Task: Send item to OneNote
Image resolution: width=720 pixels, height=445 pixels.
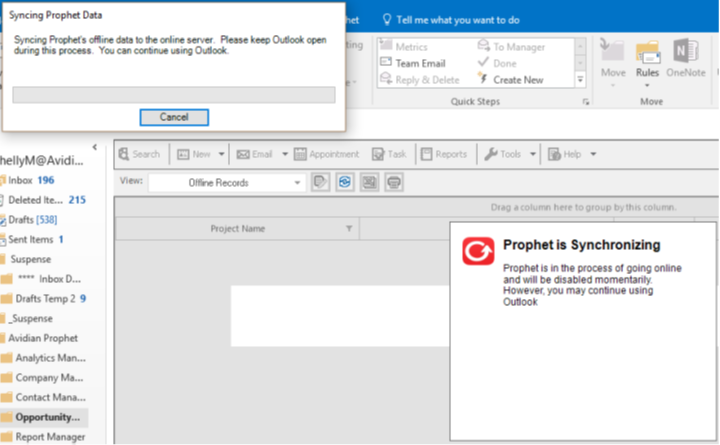Action: click(x=686, y=59)
